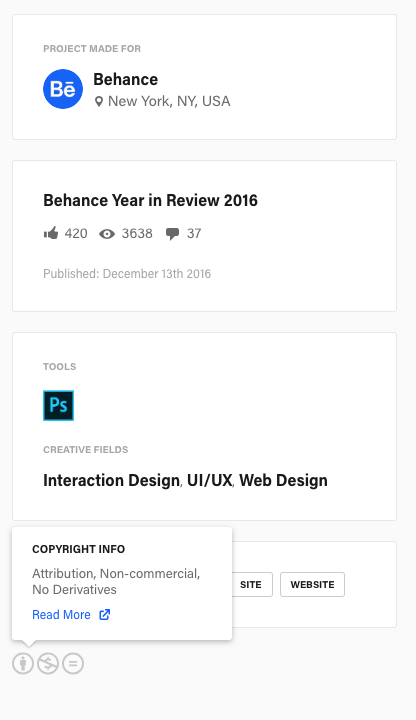Open the Behance team name link
This screenshot has width=416, height=720.
coord(126,79)
